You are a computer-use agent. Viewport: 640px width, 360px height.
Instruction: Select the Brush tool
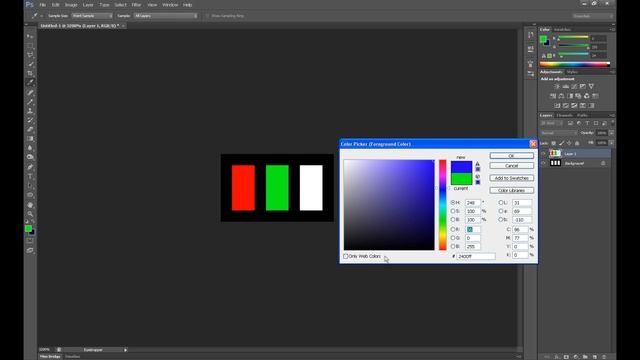pos(30,102)
